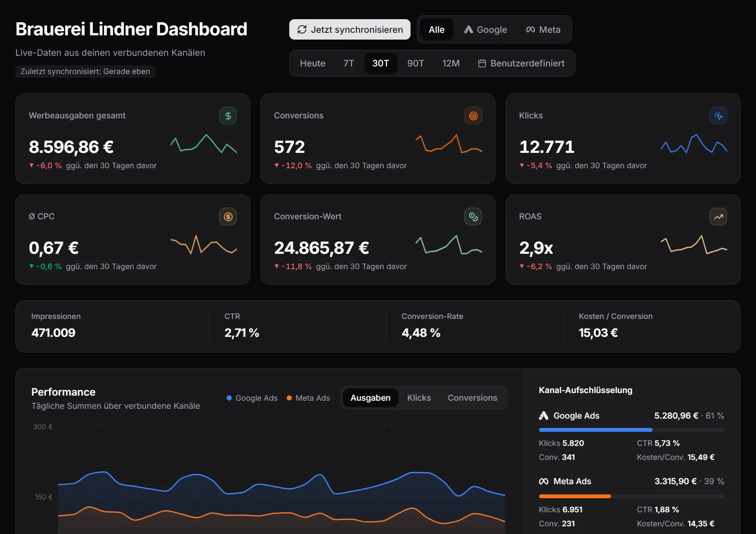
Task: Click the Ø CPC sparkline chart
Action: tap(204, 244)
